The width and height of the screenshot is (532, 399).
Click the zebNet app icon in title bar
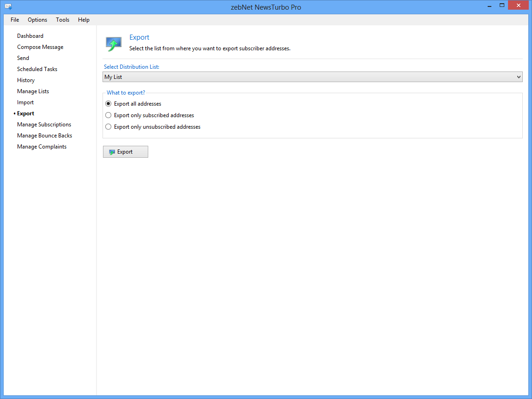click(8, 7)
